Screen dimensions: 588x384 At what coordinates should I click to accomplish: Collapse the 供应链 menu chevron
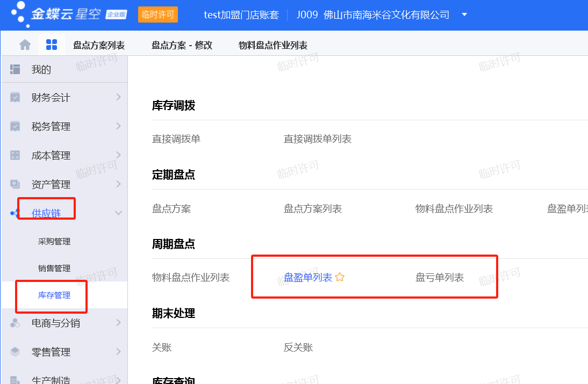[119, 213]
